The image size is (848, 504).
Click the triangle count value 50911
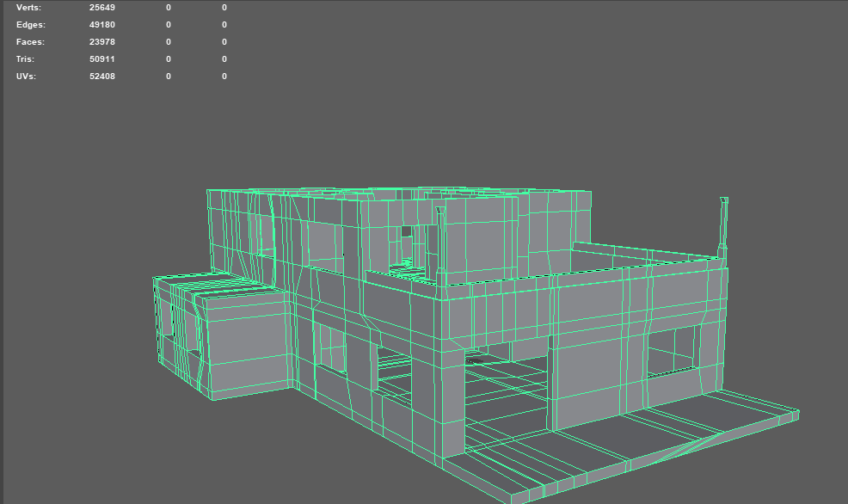[103, 58]
